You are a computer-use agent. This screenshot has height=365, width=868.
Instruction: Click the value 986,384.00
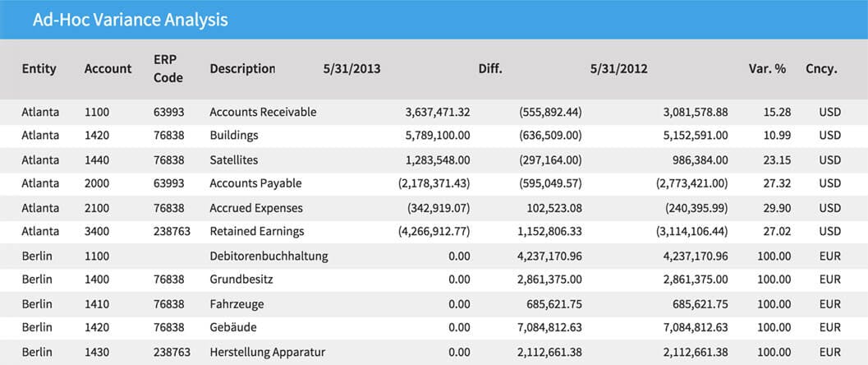click(699, 160)
